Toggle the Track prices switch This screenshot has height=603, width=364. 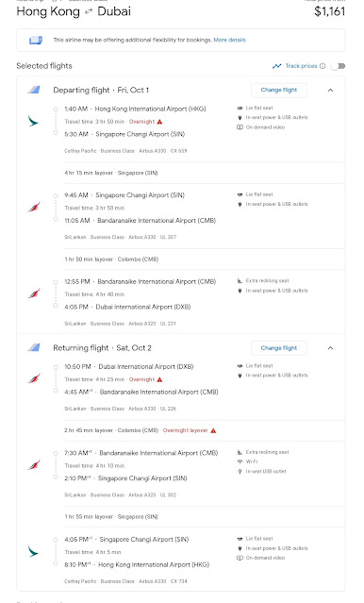point(339,66)
